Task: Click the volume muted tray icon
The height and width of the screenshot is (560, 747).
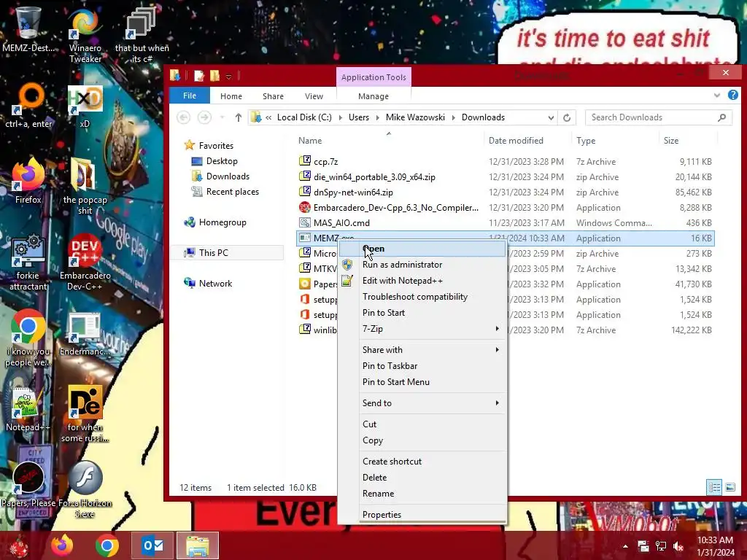Action: click(x=678, y=546)
